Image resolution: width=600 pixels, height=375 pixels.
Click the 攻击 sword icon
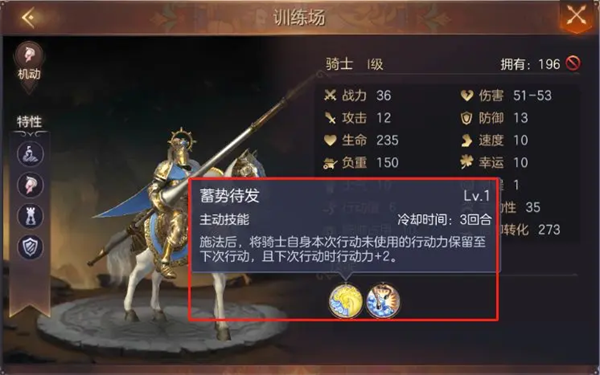[330, 118]
